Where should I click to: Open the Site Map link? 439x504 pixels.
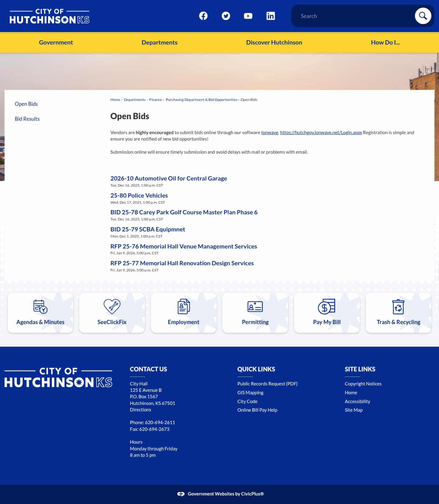(x=354, y=410)
